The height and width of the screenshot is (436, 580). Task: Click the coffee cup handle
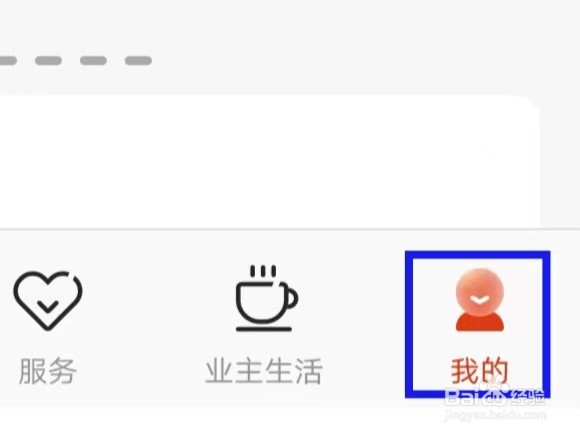pos(291,297)
